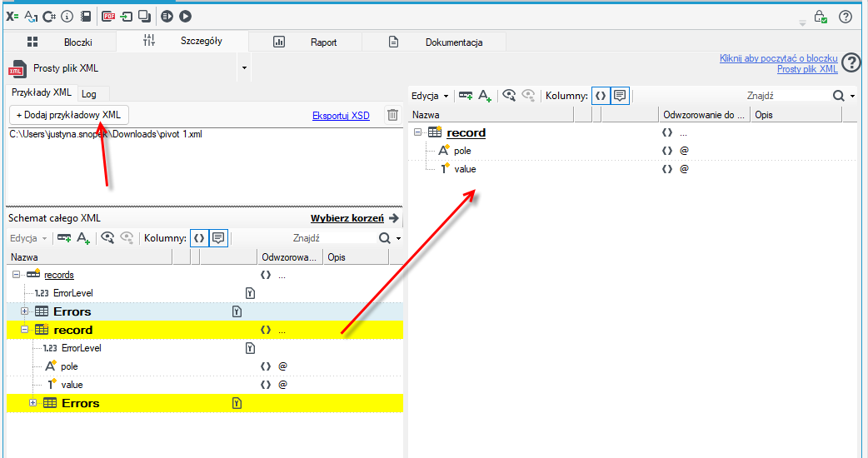Open the Prosty plik XML dropdown arrow
Screen dimensions: 868x458
(x=244, y=68)
